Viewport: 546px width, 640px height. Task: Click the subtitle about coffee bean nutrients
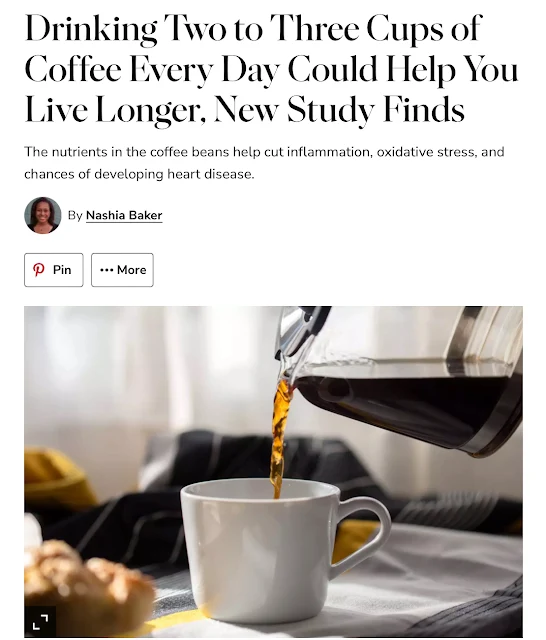pos(264,163)
